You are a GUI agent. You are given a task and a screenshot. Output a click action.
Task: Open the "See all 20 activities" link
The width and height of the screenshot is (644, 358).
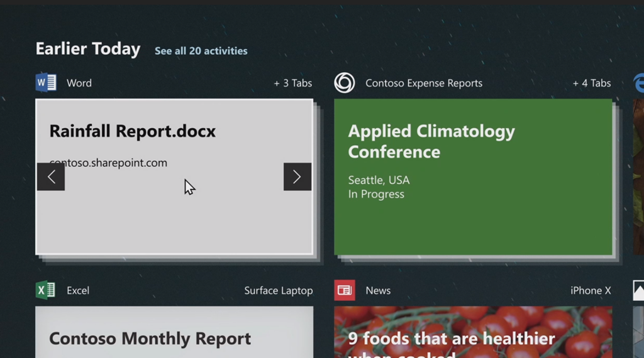click(x=201, y=51)
